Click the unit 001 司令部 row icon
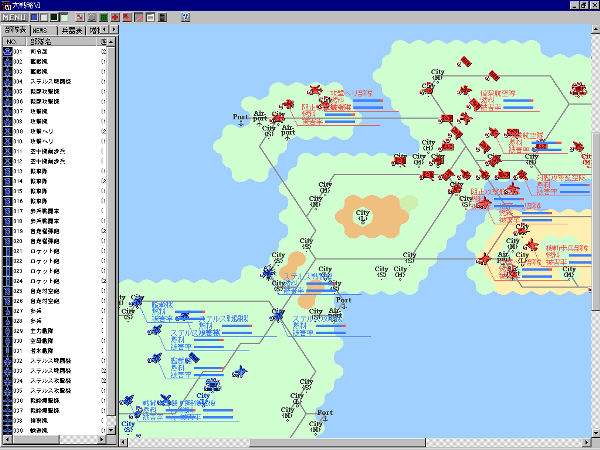Viewport: 600px width, 450px height. (x=7, y=52)
